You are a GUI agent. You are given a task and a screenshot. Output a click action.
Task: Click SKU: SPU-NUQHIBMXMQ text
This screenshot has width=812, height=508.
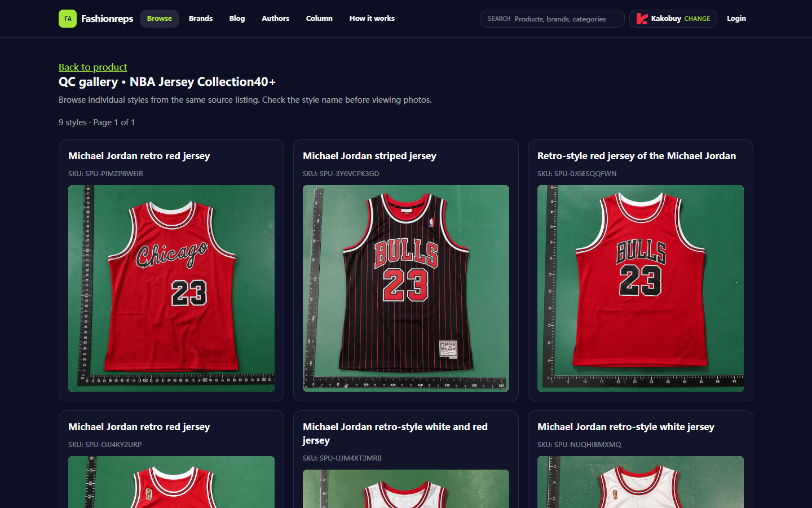[579, 445]
